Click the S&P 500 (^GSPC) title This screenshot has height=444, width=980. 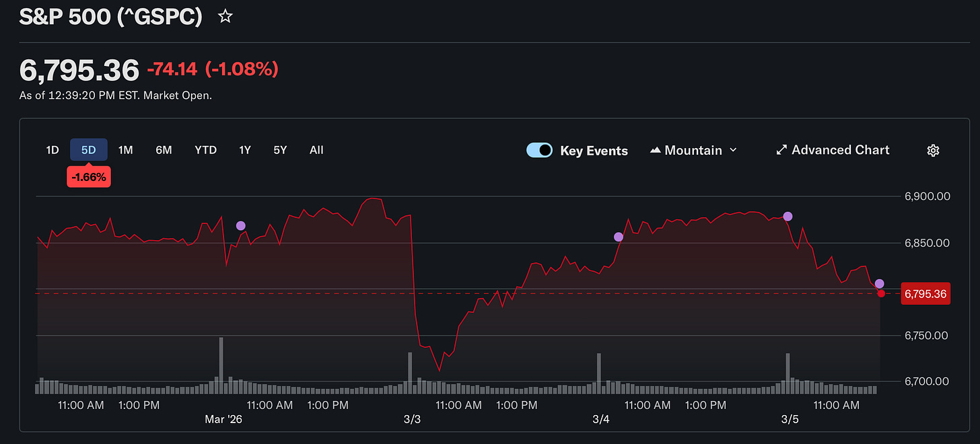coord(110,17)
